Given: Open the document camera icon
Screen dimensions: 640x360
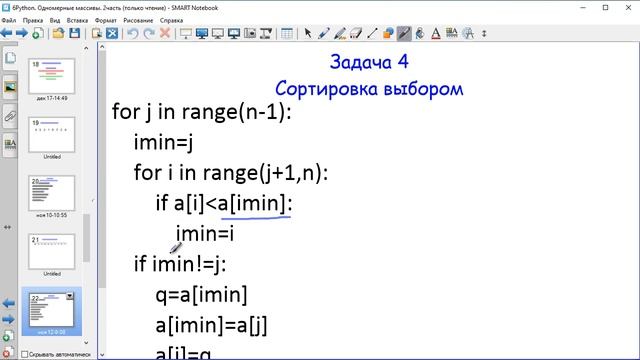Looking at the screenshot, I should 266,33.
